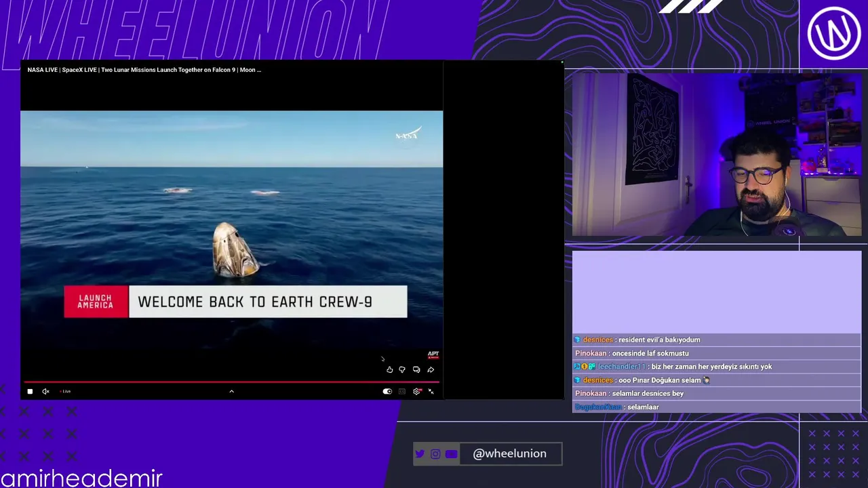The width and height of the screenshot is (868, 488).
Task: Open the video title 'NASA LIVE | SpaceX LIVE'
Action: click(x=144, y=70)
